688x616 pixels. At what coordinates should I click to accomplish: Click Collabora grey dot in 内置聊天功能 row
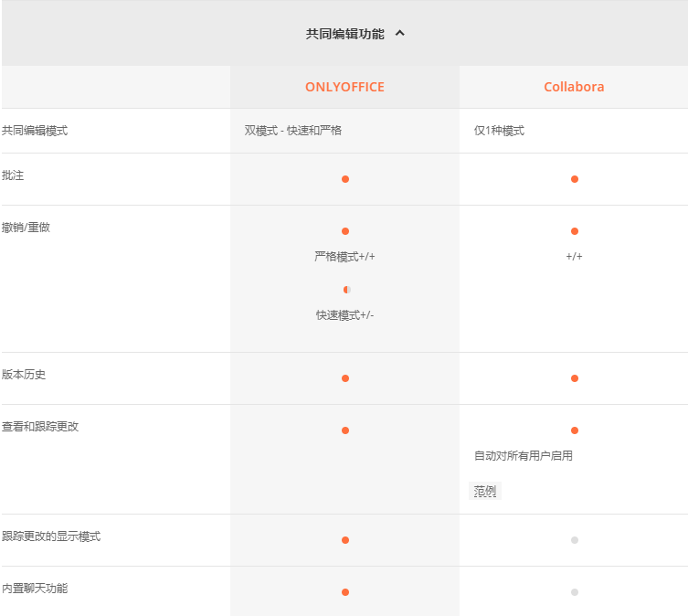[x=575, y=592]
